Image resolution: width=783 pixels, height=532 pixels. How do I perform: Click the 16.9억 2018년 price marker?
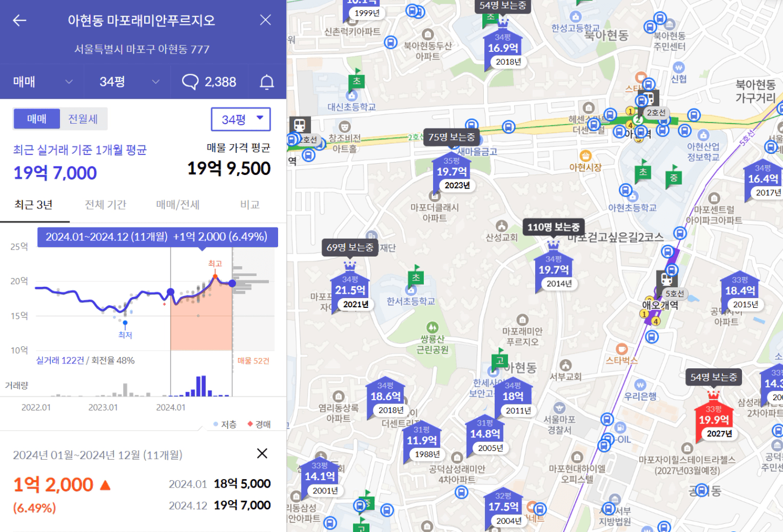[503, 49]
